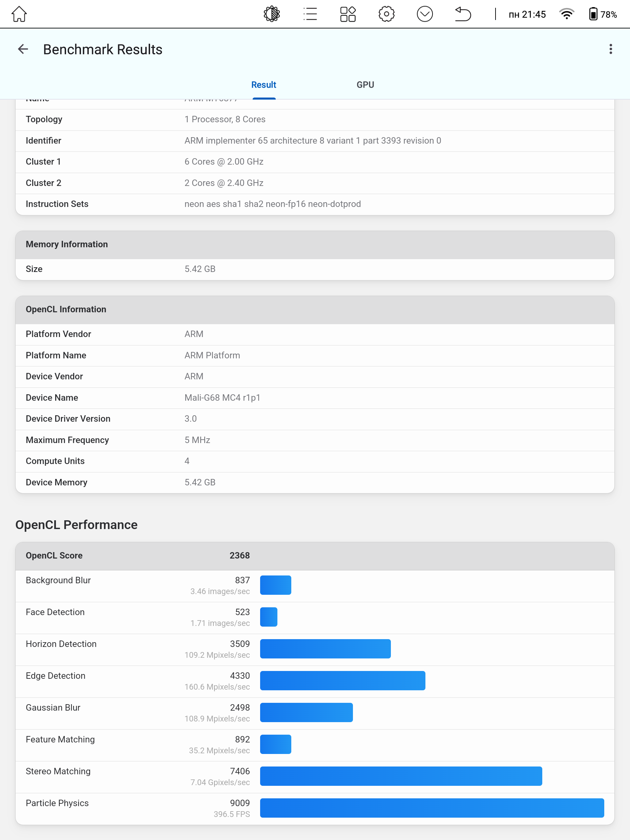This screenshot has height=840, width=630.
Task: Tap the battery 78% indicator
Action: pos(603,15)
